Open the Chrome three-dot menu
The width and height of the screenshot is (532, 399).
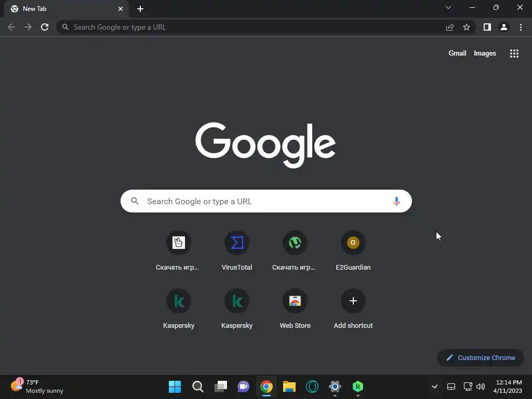click(521, 27)
